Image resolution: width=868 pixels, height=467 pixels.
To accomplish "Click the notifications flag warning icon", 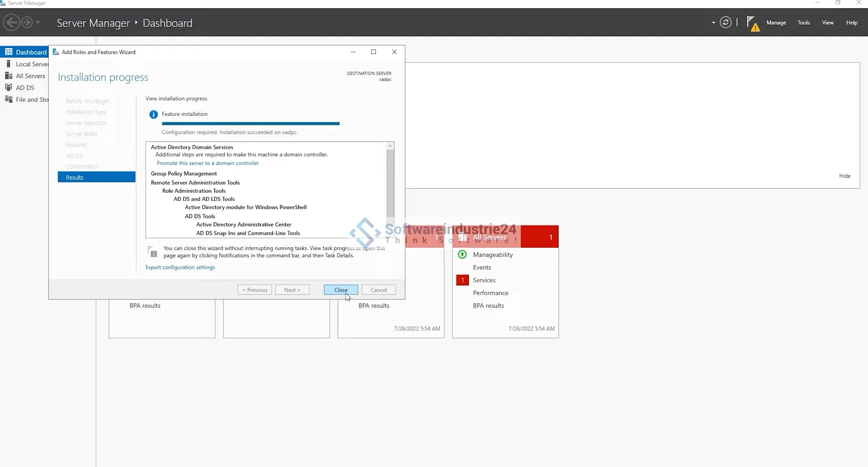I will (x=752, y=23).
